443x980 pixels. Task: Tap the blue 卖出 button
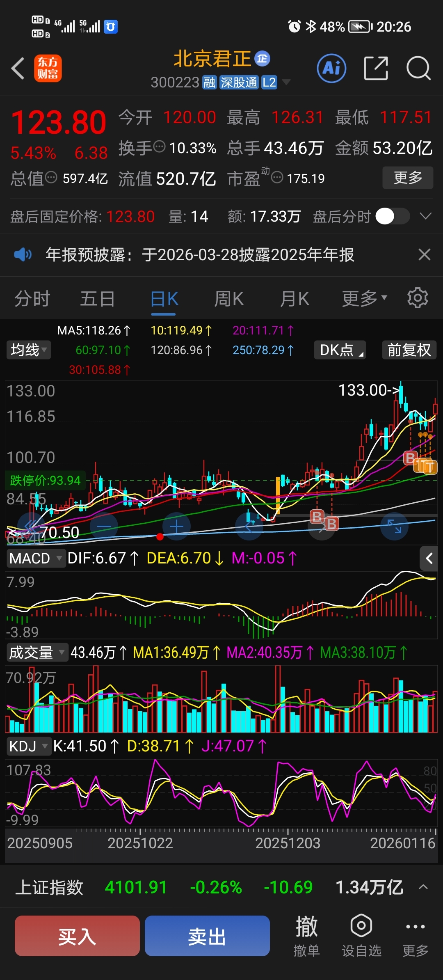[207, 936]
